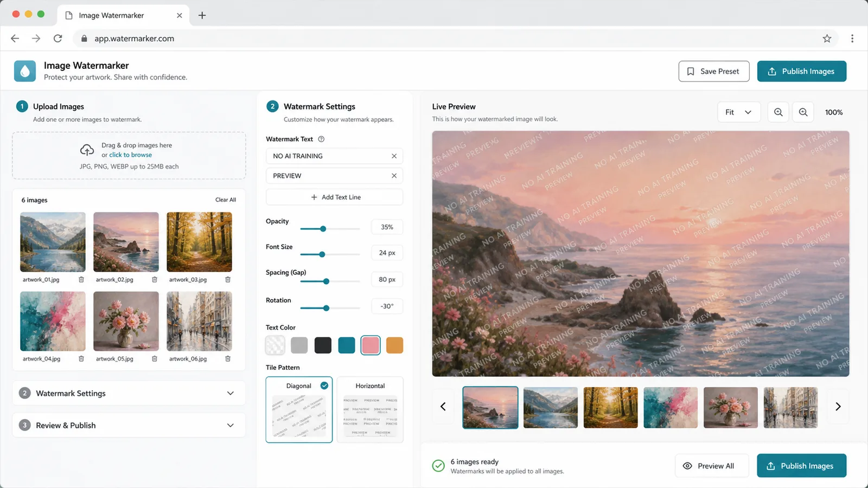Select the Diagonal tile pattern

click(x=299, y=410)
